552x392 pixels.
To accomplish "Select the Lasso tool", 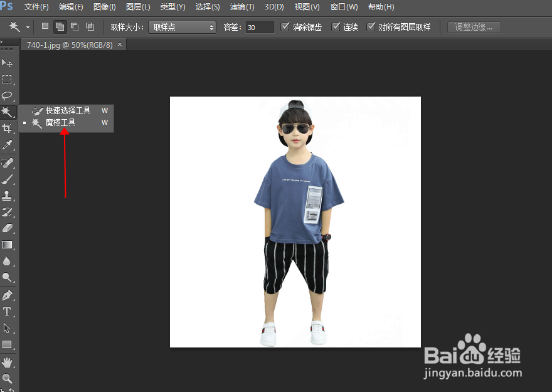I will click(x=7, y=95).
